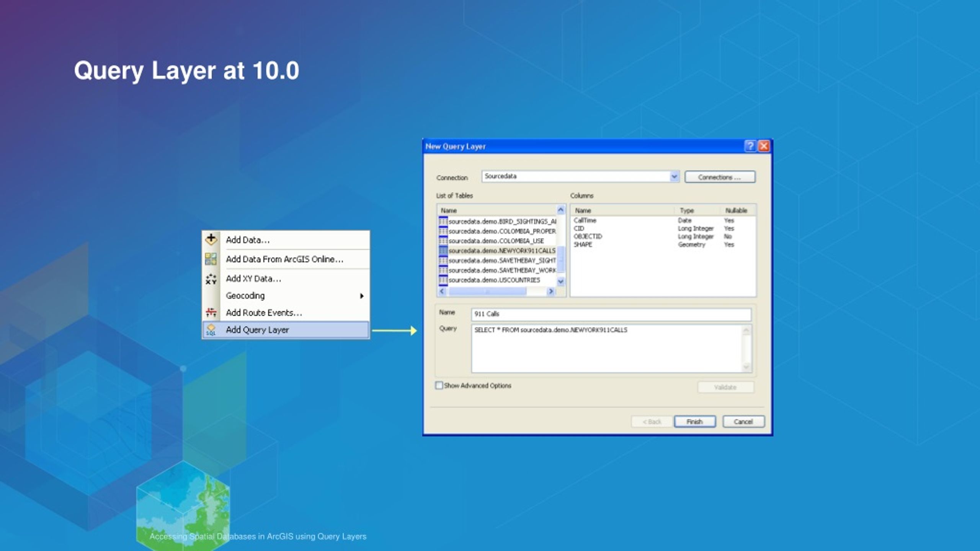This screenshot has width=980, height=551.
Task: Open the Geocoding submenu entry
Action: pos(286,295)
